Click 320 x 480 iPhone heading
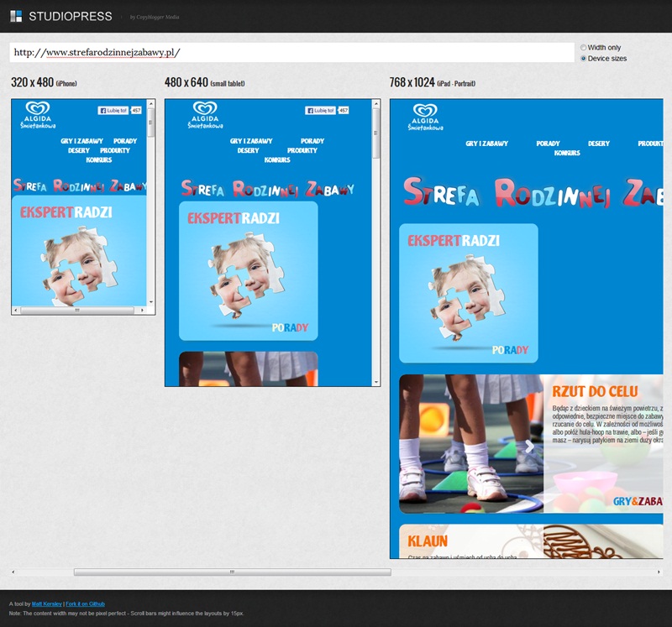672x627 pixels. [45, 82]
